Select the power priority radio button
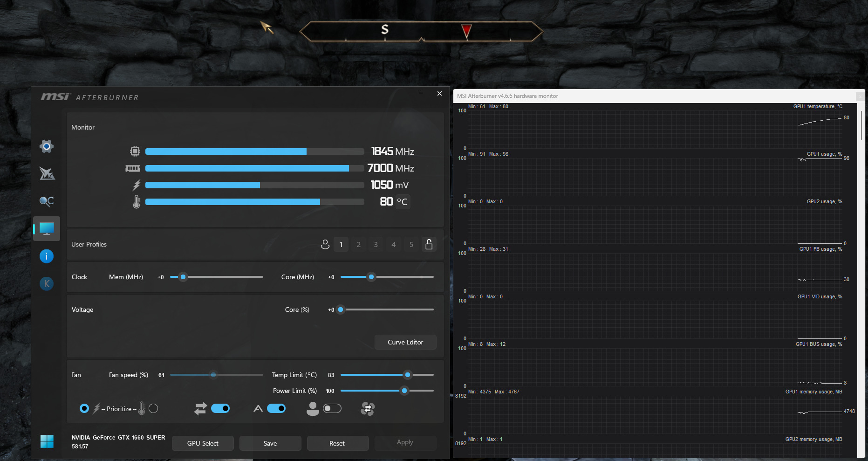Image resolution: width=868 pixels, height=461 pixels. pyautogui.click(x=84, y=409)
